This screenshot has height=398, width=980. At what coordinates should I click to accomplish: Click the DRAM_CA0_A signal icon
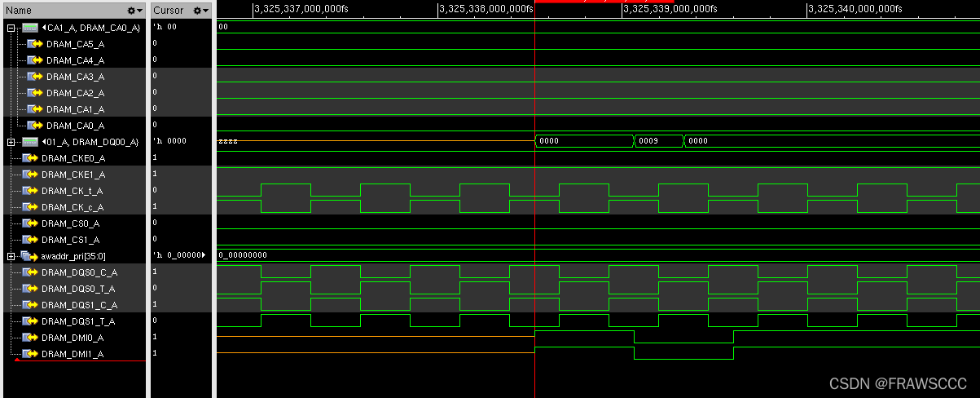click(x=35, y=126)
